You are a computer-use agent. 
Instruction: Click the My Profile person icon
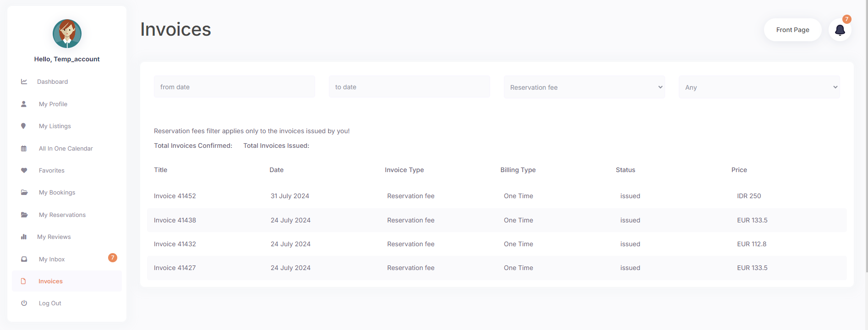click(x=24, y=104)
